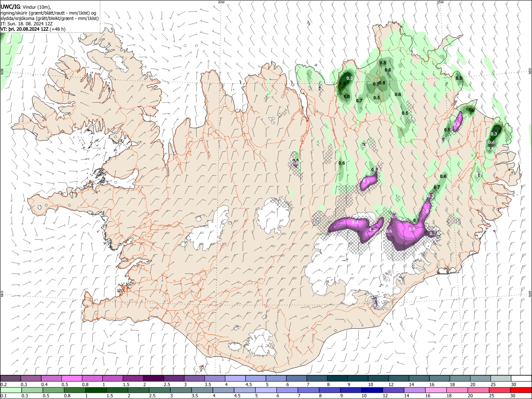Click the light green 0.3 swatch in bottom legend row
This screenshot has height=399, width=532.
coord(32,390)
